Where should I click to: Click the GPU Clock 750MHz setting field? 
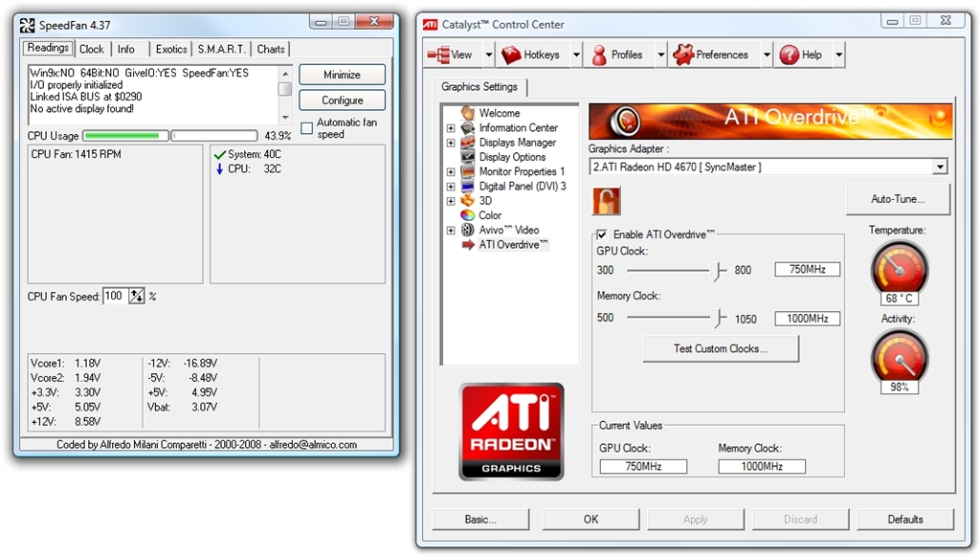(807, 269)
